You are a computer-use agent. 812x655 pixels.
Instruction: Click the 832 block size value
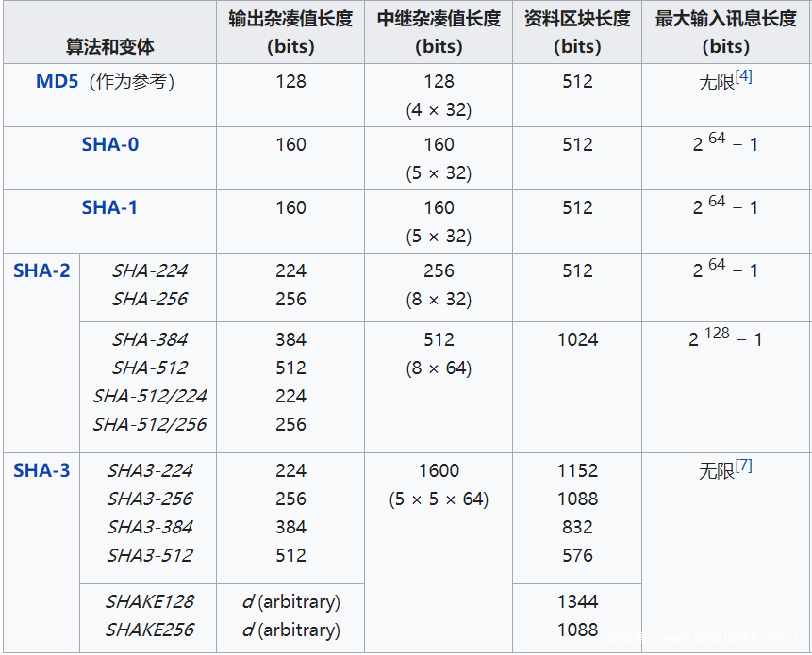pyautogui.click(x=577, y=527)
